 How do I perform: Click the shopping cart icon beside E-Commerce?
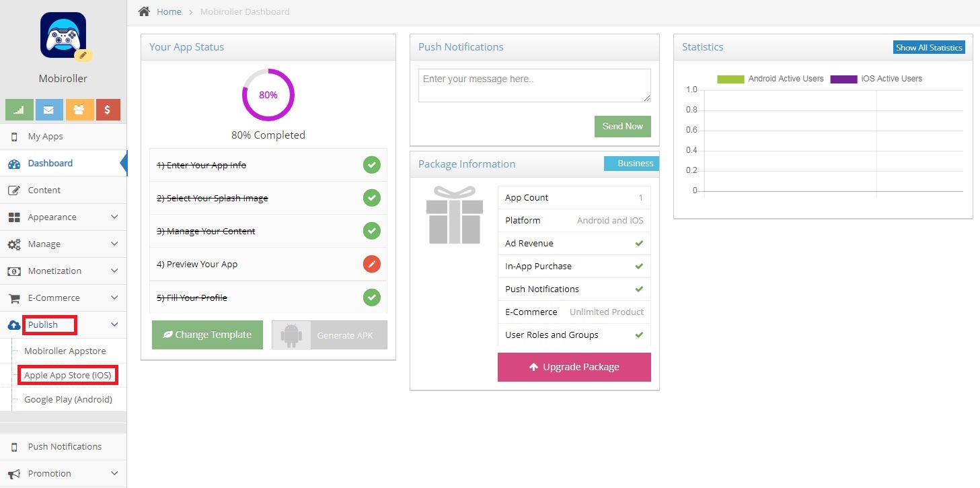14,298
